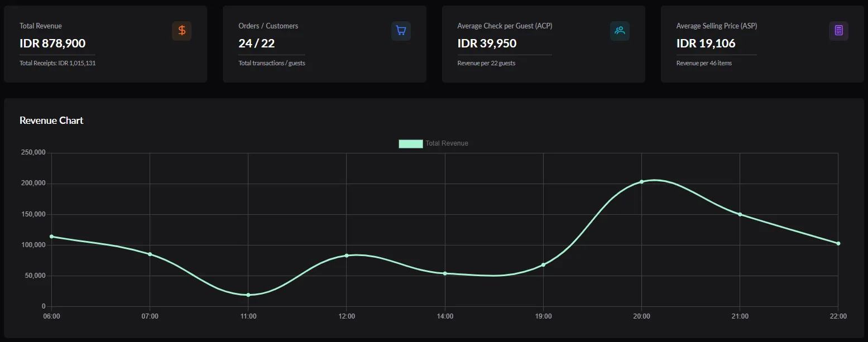This screenshot has height=342, width=868.
Task: Click the Total Revenue card title
Action: point(41,26)
